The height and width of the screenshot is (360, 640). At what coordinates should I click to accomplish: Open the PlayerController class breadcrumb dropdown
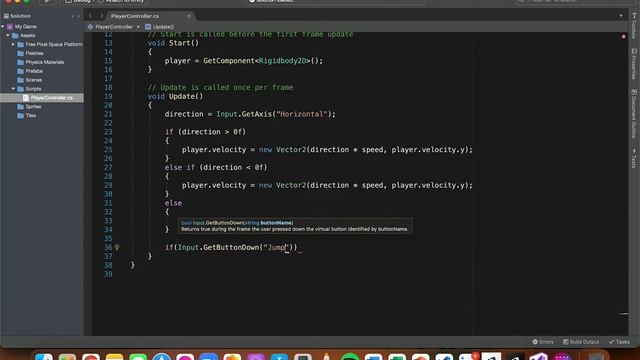pos(114,27)
